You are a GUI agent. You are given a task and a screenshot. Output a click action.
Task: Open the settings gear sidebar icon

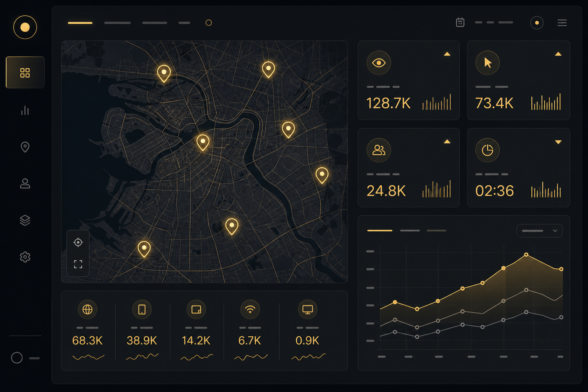click(25, 257)
